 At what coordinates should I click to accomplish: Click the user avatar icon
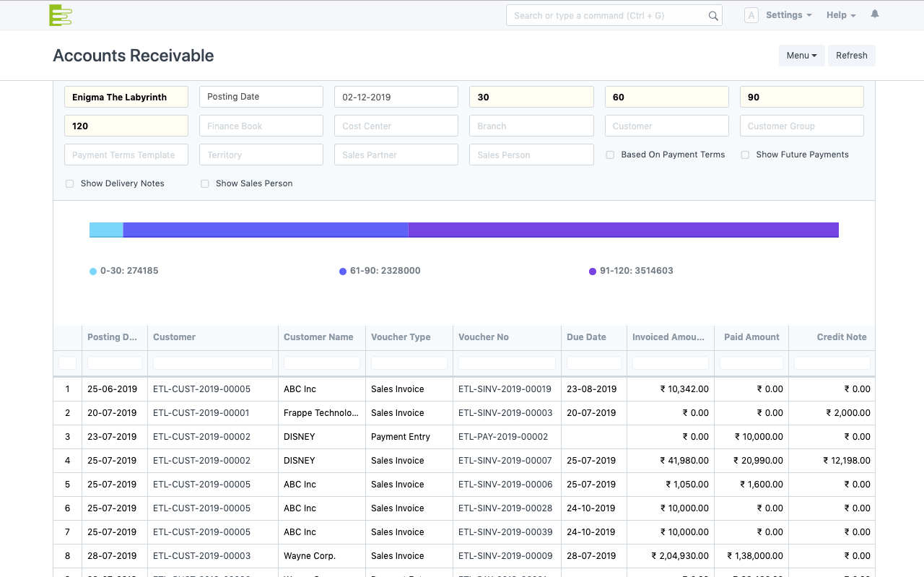pyautogui.click(x=751, y=15)
